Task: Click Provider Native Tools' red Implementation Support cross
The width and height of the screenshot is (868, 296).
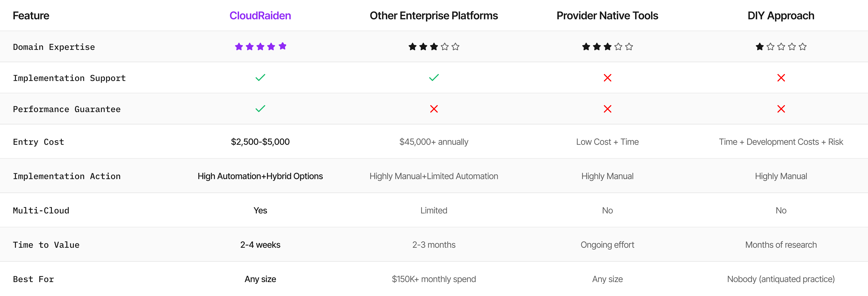Action: [607, 78]
